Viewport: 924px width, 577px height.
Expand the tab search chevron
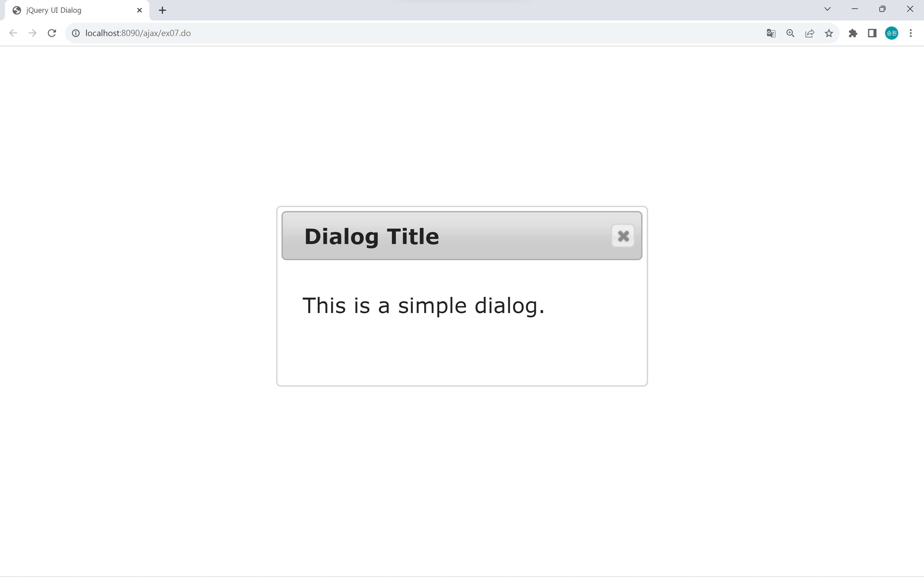828,9
